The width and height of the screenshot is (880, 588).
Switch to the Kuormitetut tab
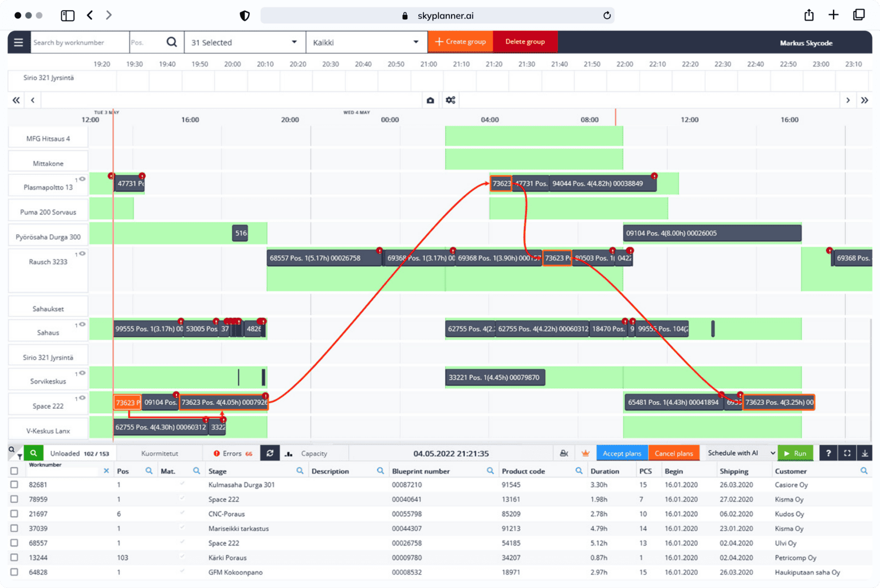point(160,453)
